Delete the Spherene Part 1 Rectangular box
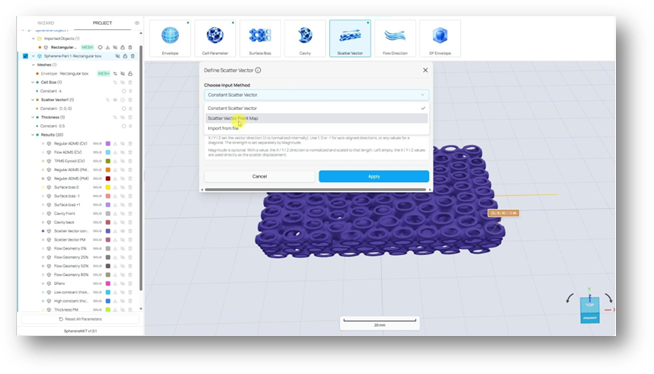 point(133,56)
